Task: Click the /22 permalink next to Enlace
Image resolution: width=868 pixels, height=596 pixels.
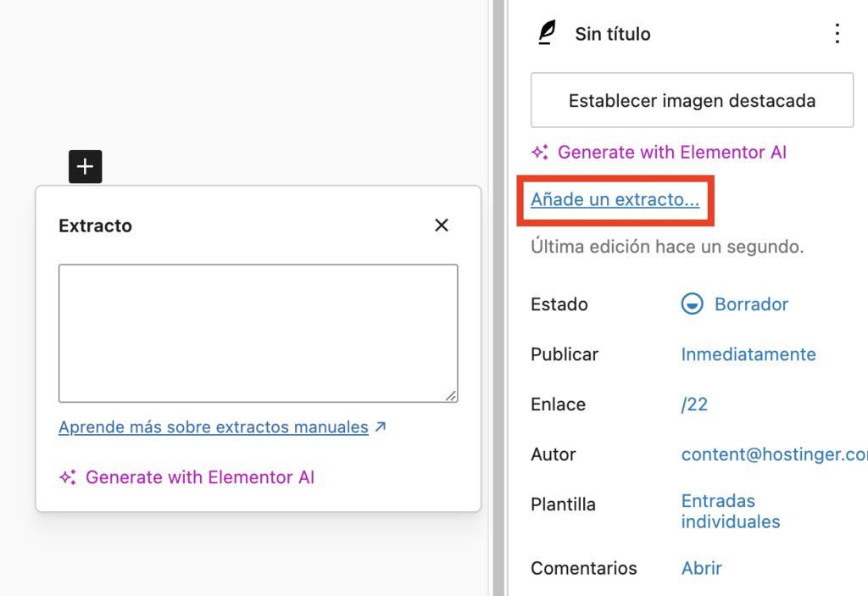Action: [x=694, y=404]
